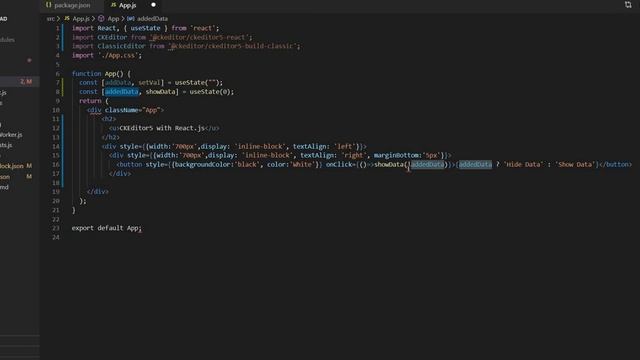The width and height of the screenshot is (640, 360).
Task: Click the unsaved dot on the App.js tab
Action: point(153,5)
